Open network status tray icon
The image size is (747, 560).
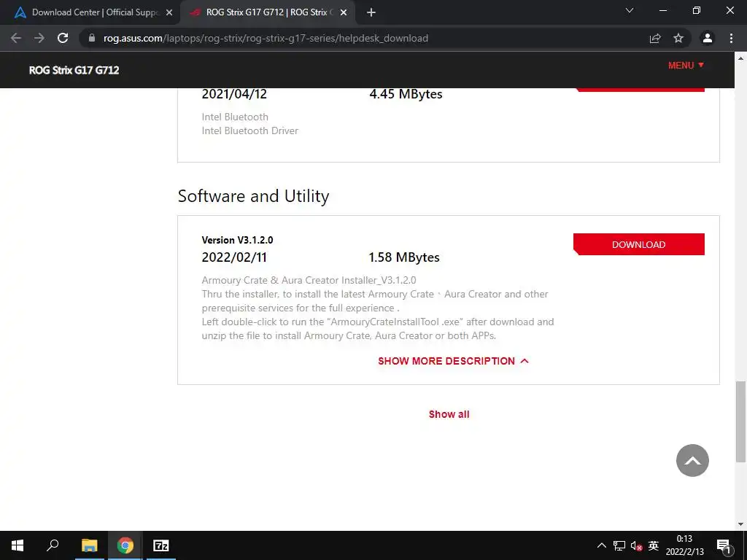pos(619,545)
